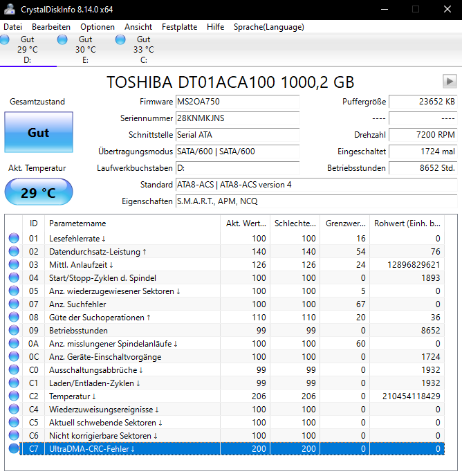This screenshot has width=462, height=476.
Task: Click the Eingeschaltet value 1724 mal
Action: point(423,152)
